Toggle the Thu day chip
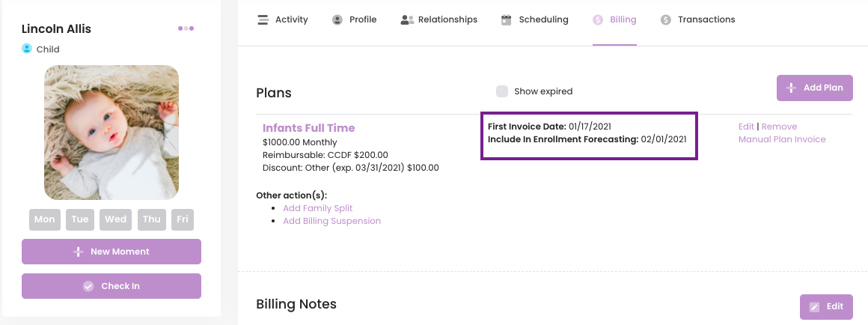Screen dimensions: 868x325 point(152,219)
